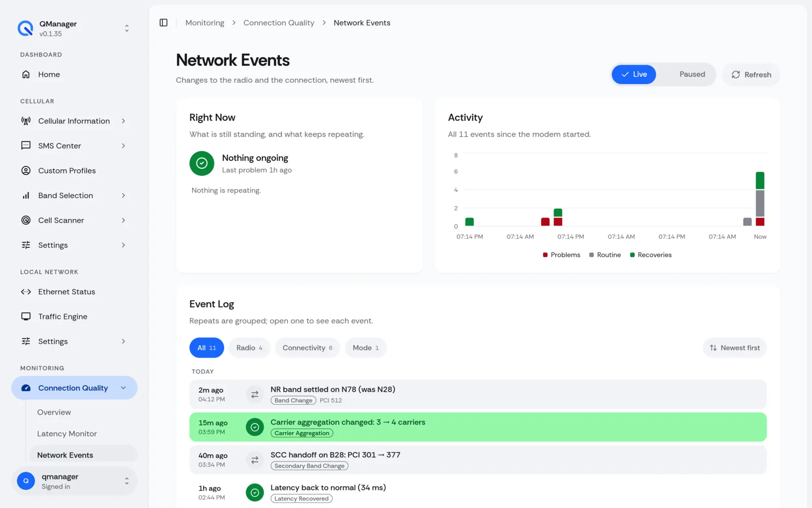Select the Connectivity 6 filter tab
This screenshot has width=812, height=508.
pyautogui.click(x=308, y=348)
